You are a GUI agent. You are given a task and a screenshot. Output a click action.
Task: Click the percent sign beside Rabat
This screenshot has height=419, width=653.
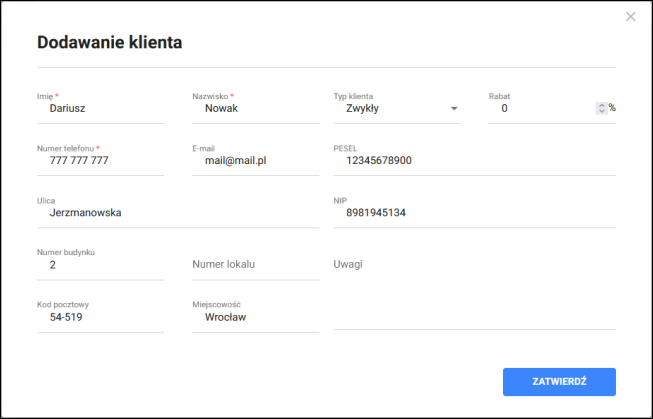[x=612, y=108]
